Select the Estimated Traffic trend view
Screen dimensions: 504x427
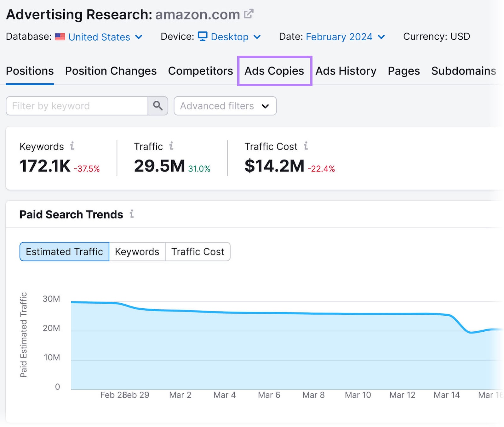(64, 251)
